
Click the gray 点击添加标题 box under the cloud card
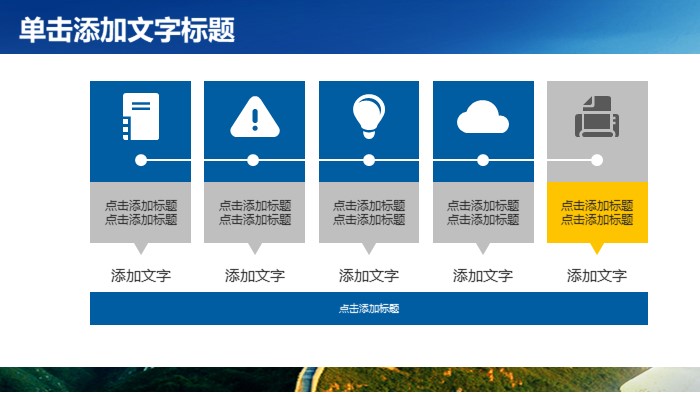pyautogui.click(x=483, y=212)
